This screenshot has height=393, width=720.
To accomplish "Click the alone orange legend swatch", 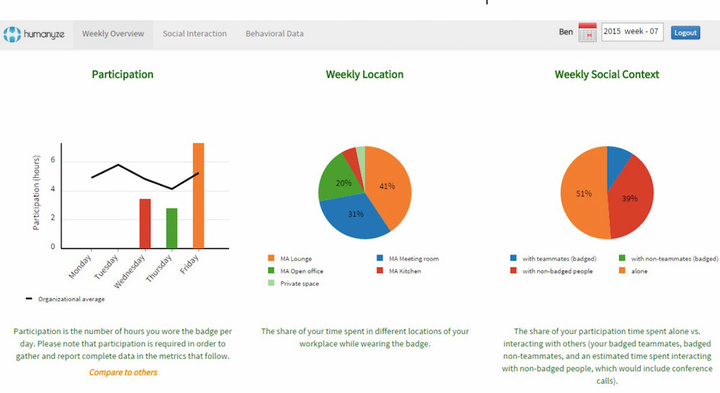I will tap(622, 270).
